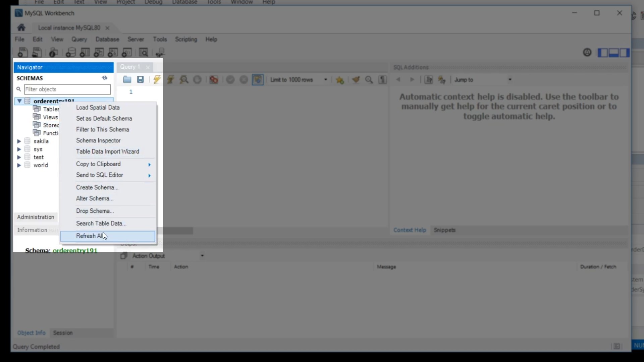Viewport: 644px width, 362px height.
Task: Click the Filter objects search field
Action: pos(67,89)
